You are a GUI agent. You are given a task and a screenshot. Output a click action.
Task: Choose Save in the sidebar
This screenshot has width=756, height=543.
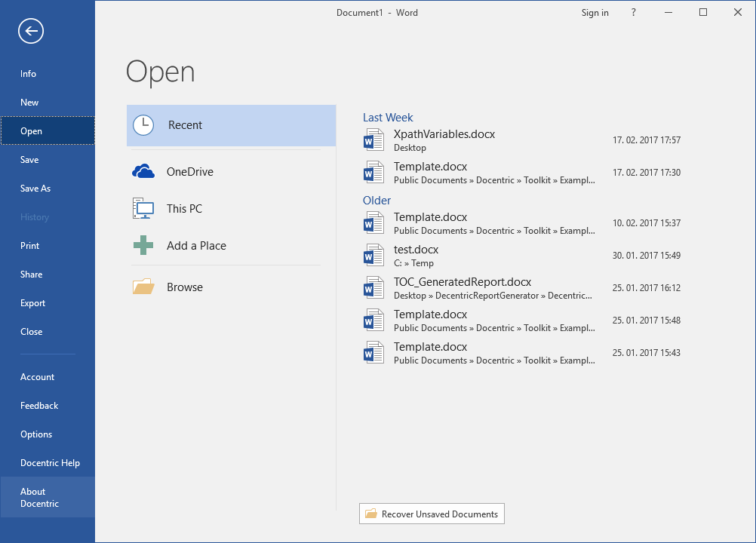(48, 159)
